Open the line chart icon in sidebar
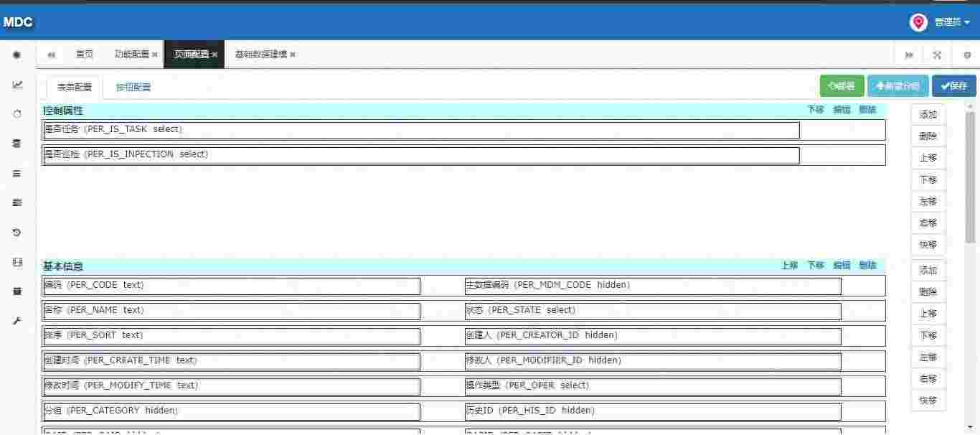This screenshot has width=980, height=435. (17, 85)
